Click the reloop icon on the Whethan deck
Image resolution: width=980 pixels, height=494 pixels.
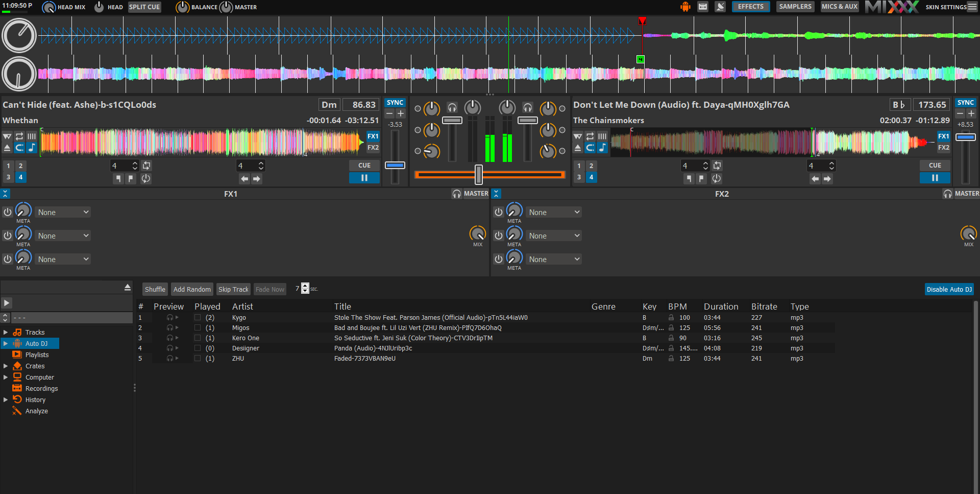point(146,178)
